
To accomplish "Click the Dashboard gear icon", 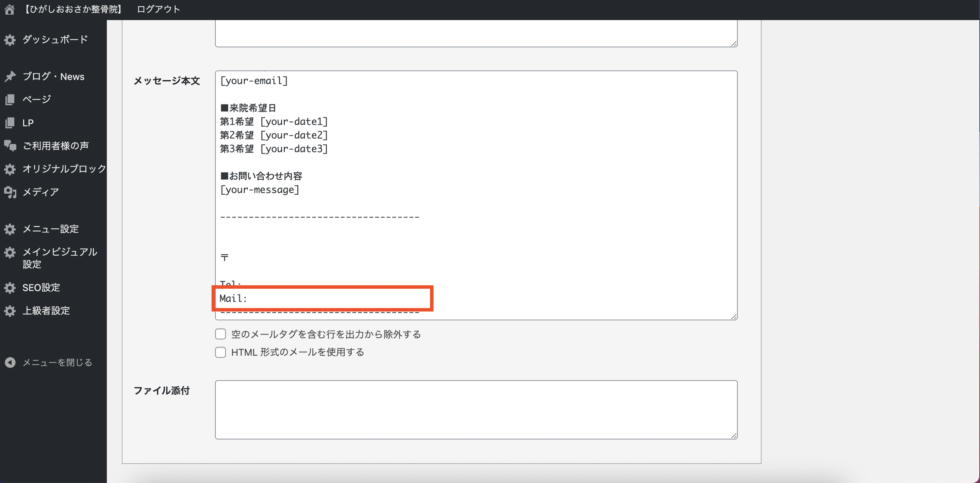I will (x=10, y=40).
